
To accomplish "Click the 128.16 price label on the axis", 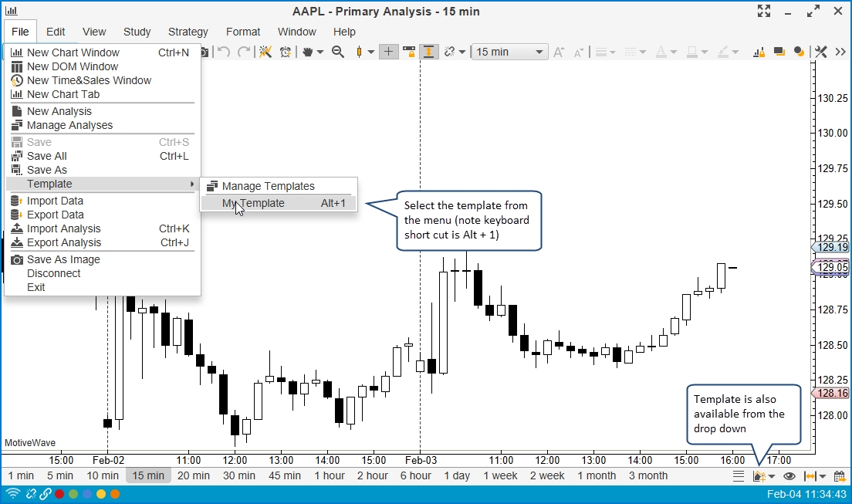I will click(x=831, y=393).
